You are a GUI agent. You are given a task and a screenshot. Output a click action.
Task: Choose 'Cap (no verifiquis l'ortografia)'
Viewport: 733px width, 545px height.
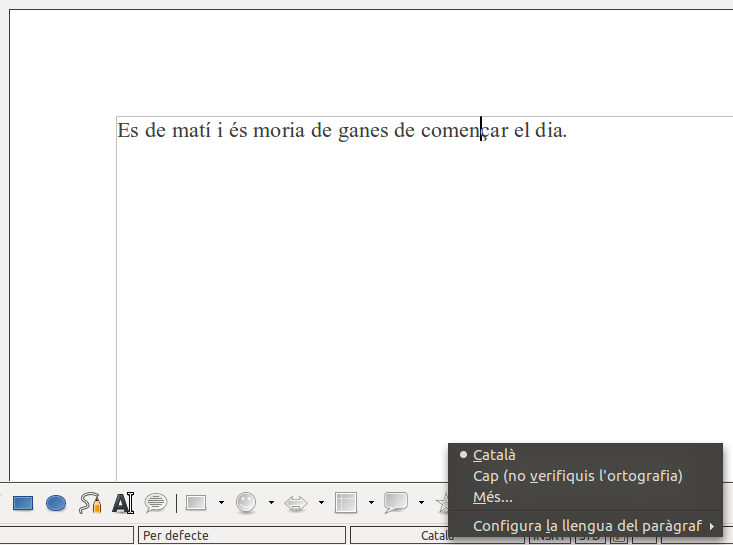pos(577,476)
